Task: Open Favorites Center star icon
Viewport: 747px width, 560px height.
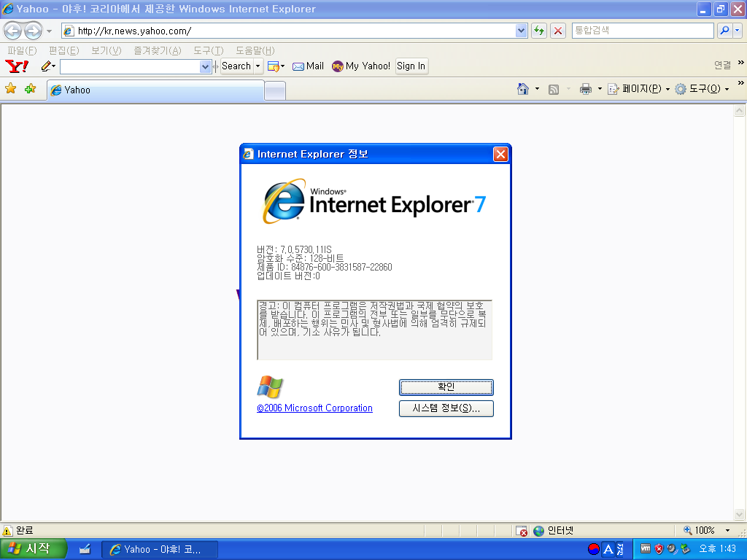Action: 10,88
